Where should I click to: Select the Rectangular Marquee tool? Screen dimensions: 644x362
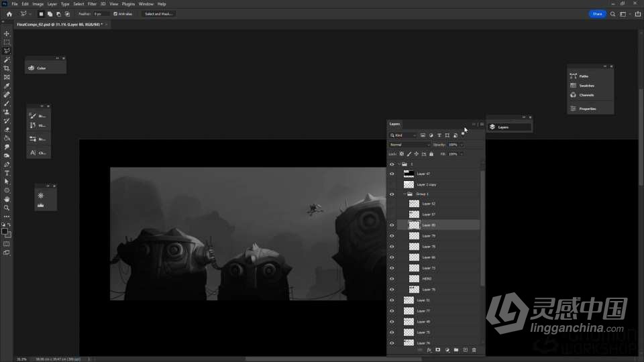pos(7,42)
